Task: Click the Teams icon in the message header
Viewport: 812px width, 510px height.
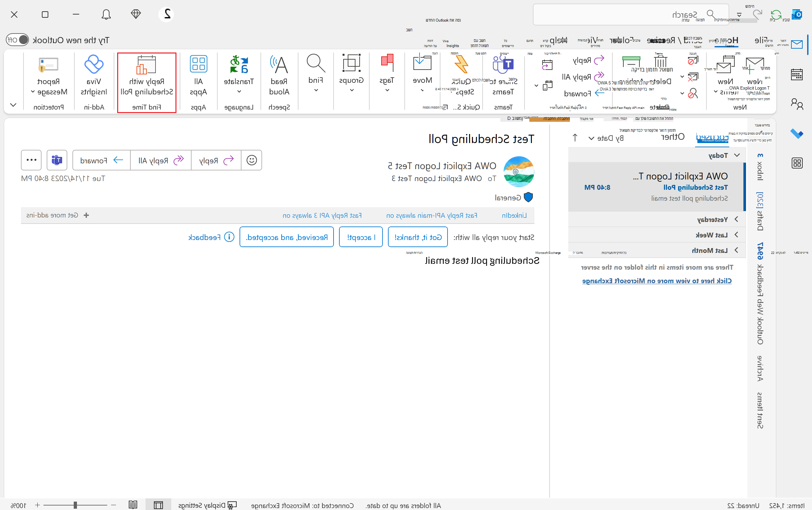Action: click(57, 160)
